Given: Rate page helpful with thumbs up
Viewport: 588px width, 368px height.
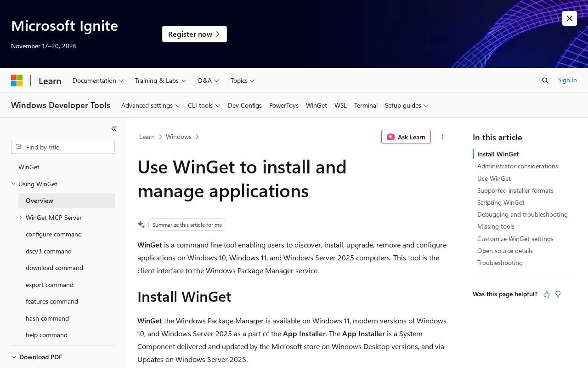Looking at the screenshot, I should click(547, 294).
